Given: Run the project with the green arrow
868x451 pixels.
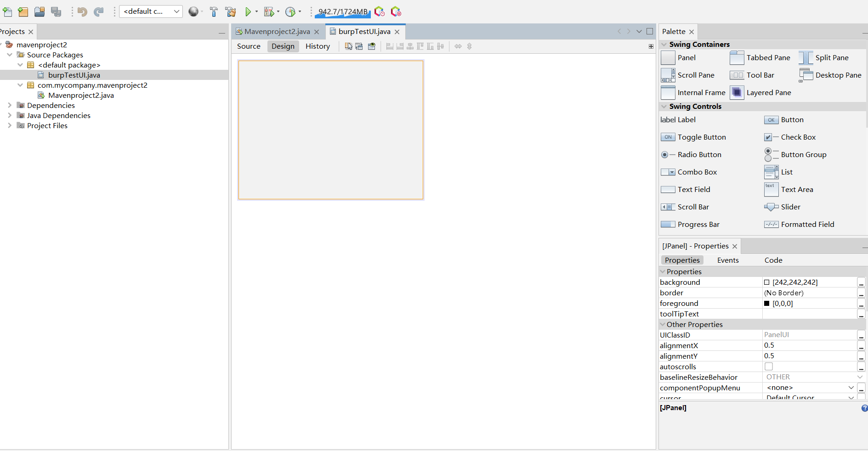Looking at the screenshot, I should pos(248,11).
